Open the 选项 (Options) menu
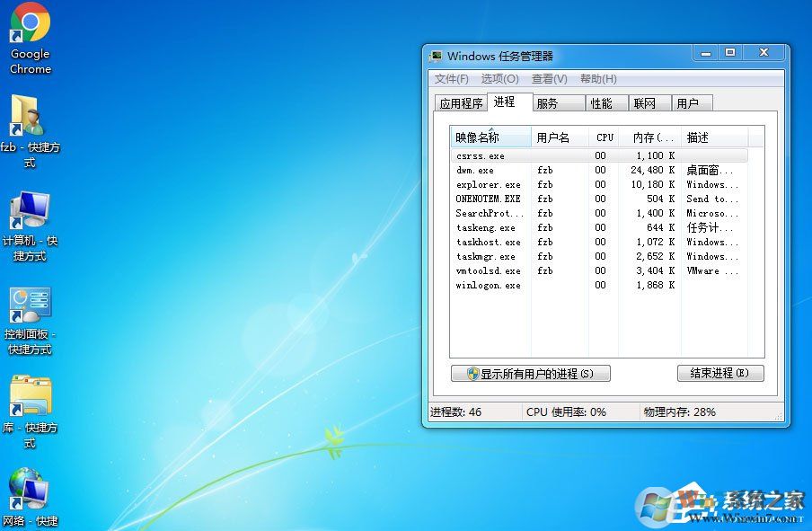Viewport: 812px width, 531px height. pyautogui.click(x=501, y=78)
